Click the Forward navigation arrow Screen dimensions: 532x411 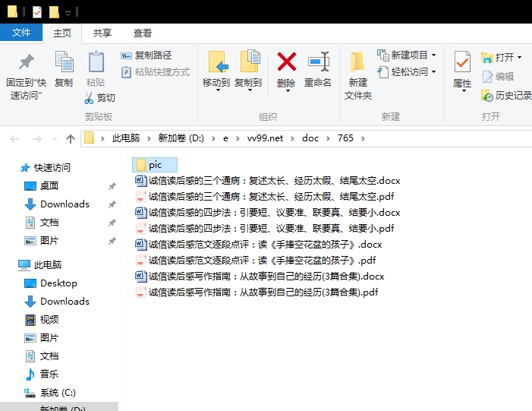(x=36, y=138)
